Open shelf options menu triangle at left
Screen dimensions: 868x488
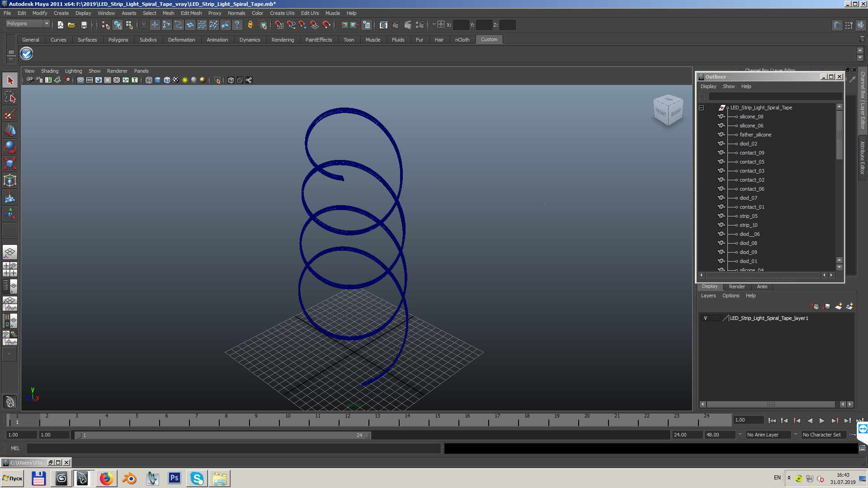tap(11, 59)
